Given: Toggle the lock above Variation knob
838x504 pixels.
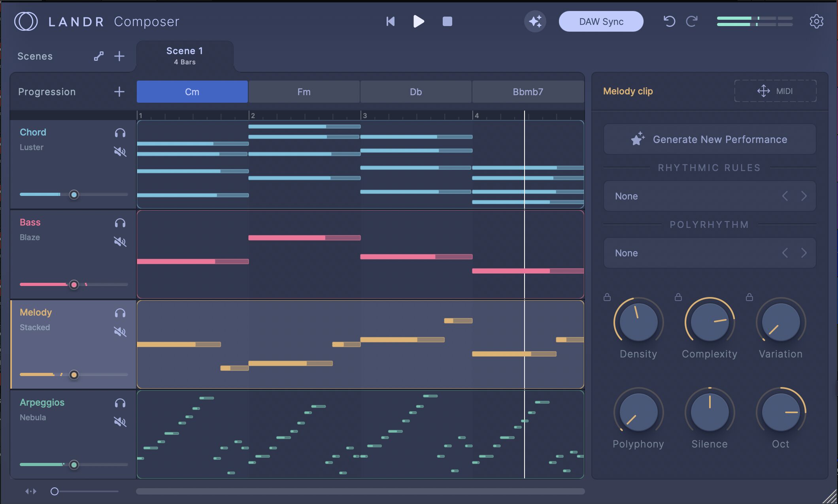Looking at the screenshot, I should click(x=749, y=297).
